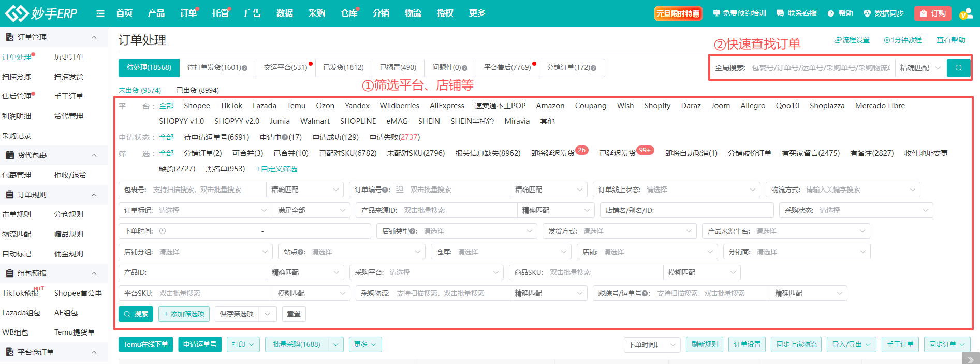Click the global search magnifier button
The height and width of the screenshot is (364, 980).
958,68
